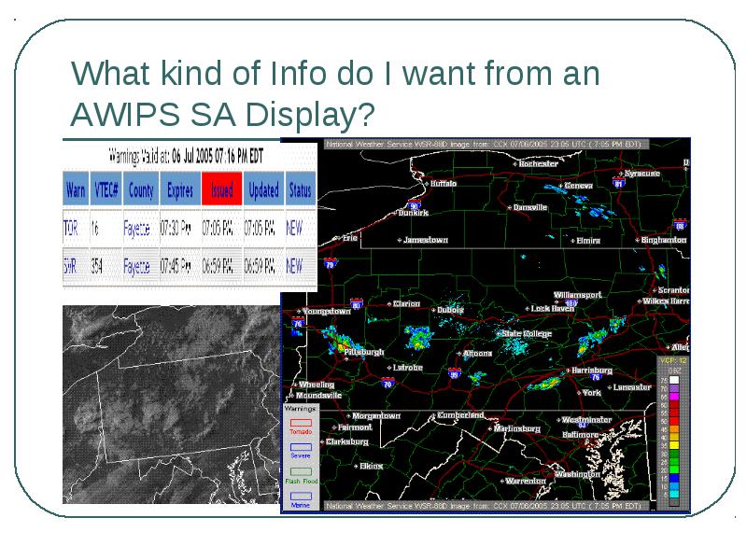The height and width of the screenshot is (560, 747).
Task: Click the warning valid time heading
Action: click(x=186, y=155)
